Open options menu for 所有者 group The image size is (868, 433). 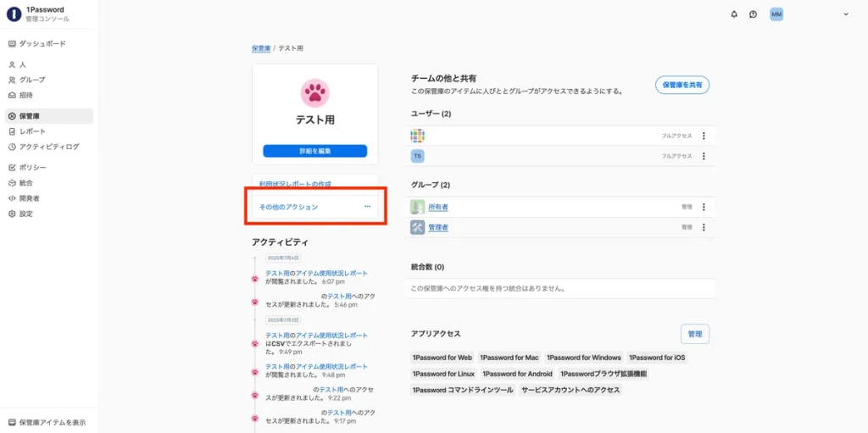[703, 207]
